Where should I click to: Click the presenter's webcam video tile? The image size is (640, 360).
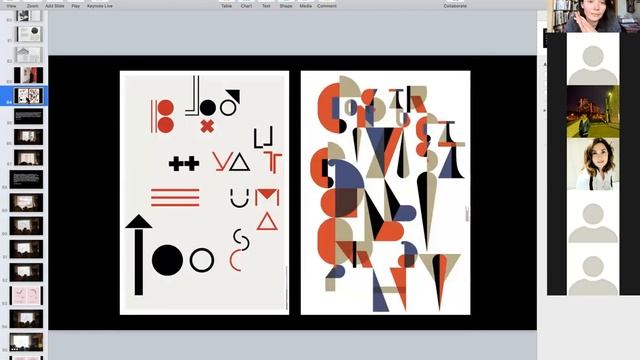coord(593,16)
